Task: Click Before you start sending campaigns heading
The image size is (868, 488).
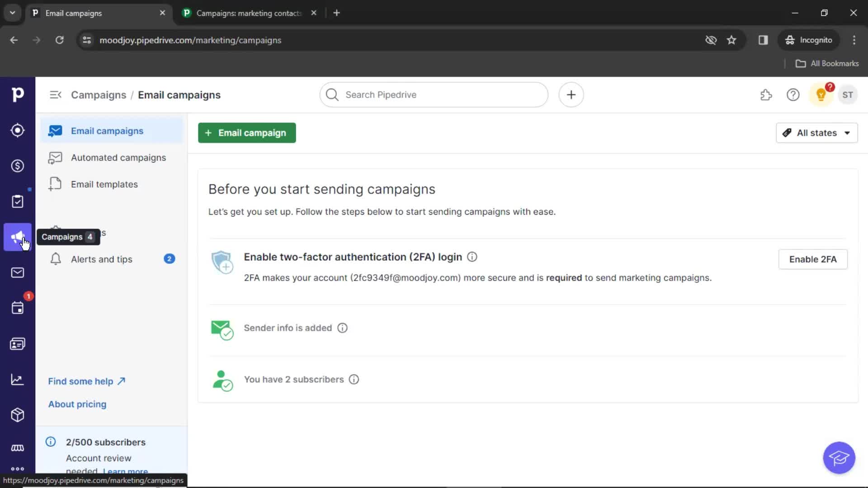Action: (x=321, y=189)
